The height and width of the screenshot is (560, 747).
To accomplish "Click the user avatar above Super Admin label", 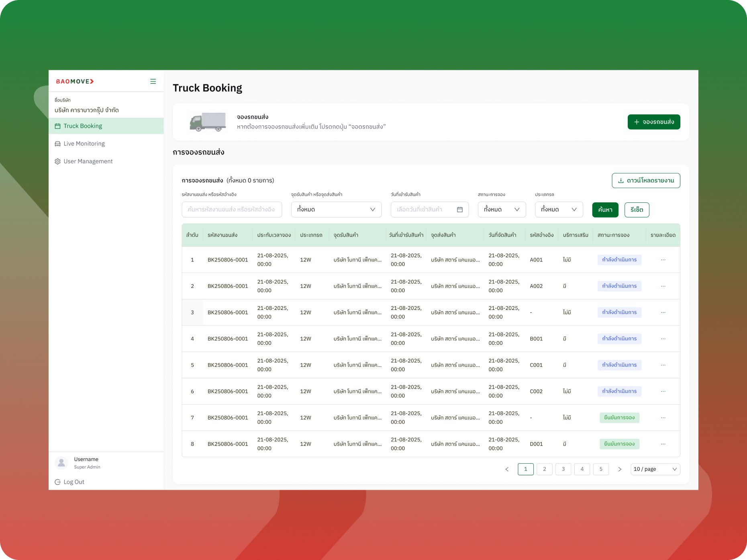I will (61, 463).
